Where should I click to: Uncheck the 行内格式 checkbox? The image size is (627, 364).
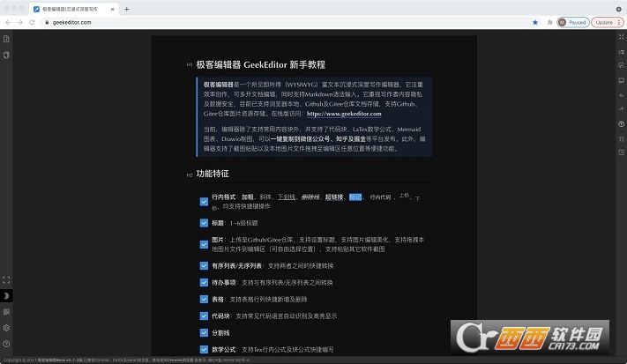coord(204,201)
